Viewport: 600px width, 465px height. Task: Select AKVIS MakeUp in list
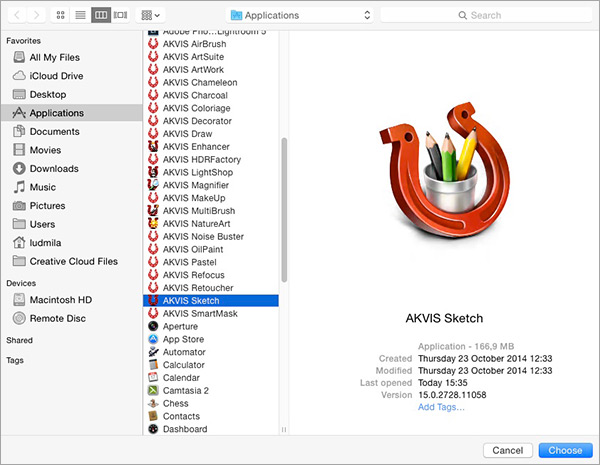coord(211,198)
